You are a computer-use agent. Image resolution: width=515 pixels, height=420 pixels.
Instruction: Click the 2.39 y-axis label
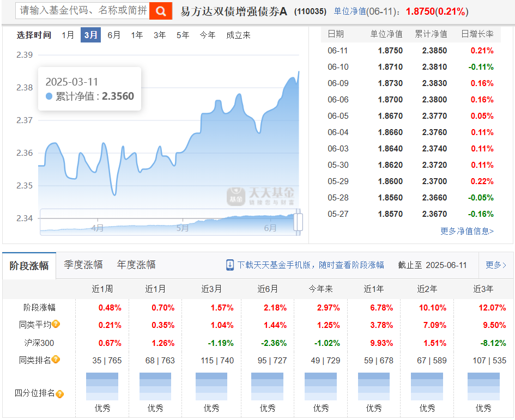25,55
